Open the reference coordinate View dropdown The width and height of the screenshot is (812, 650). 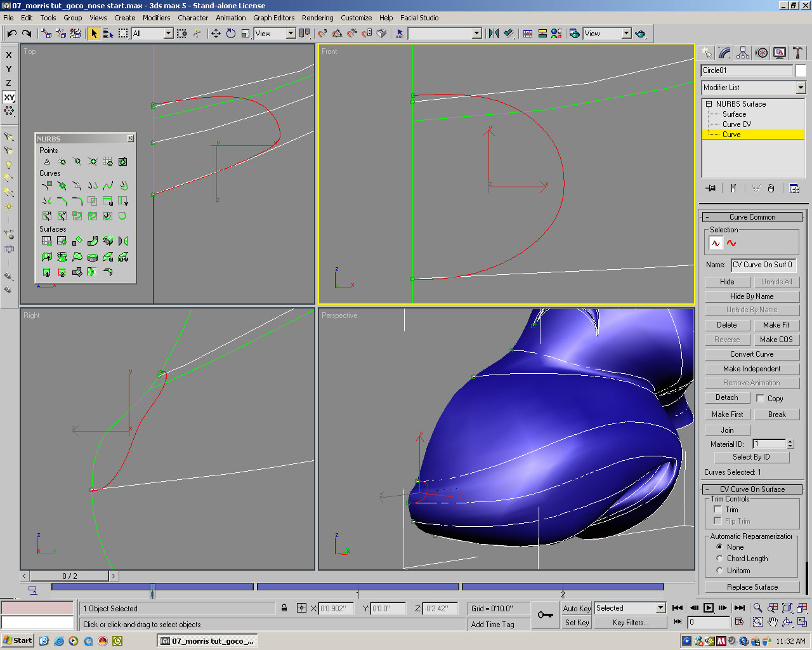tap(291, 34)
